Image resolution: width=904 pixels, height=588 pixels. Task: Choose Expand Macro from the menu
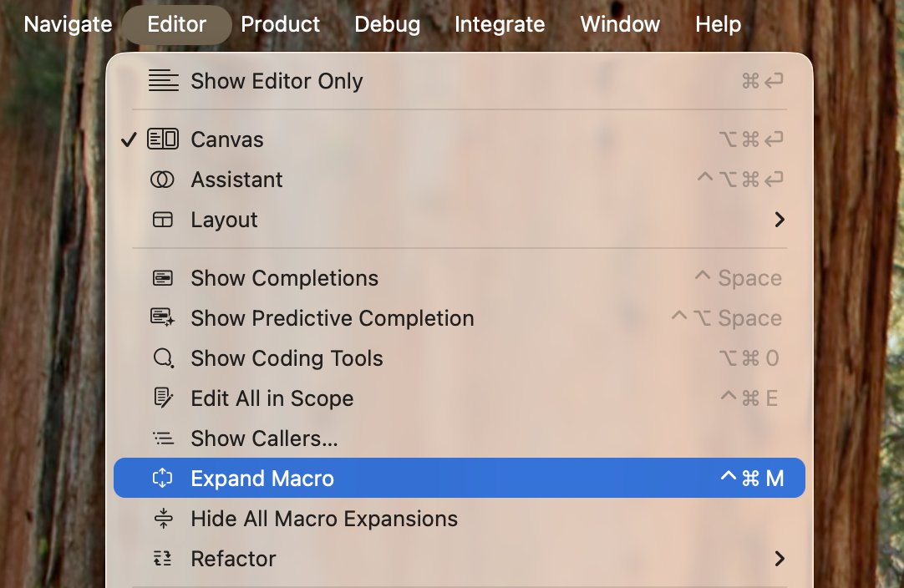pyautogui.click(x=262, y=479)
